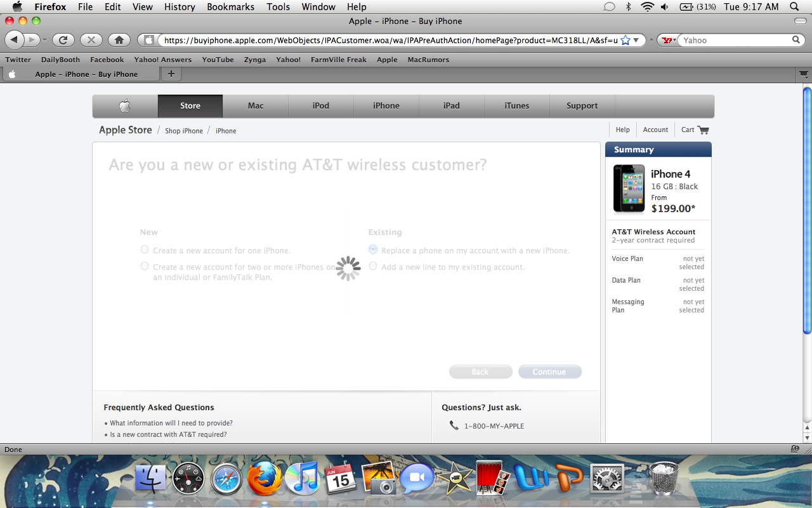
Task: Open the Support tab in Apple nav
Action: (582, 106)
